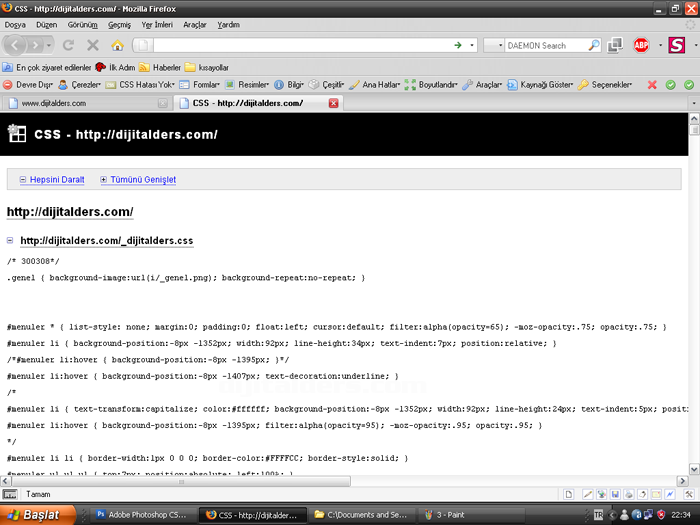Click the Home button in the navigation toolbar
This screenshot has width=700, height=525.
point(117,45)
